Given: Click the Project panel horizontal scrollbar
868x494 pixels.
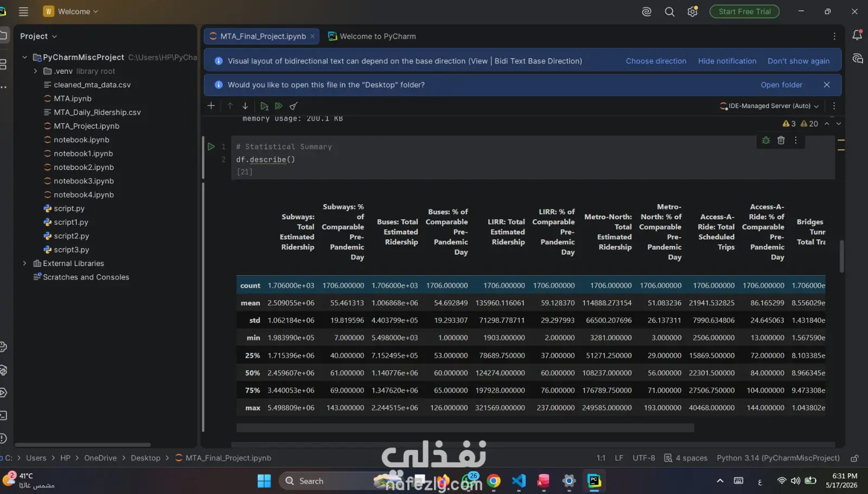Looking at the screenshot, I should click(x=82, y=445).
